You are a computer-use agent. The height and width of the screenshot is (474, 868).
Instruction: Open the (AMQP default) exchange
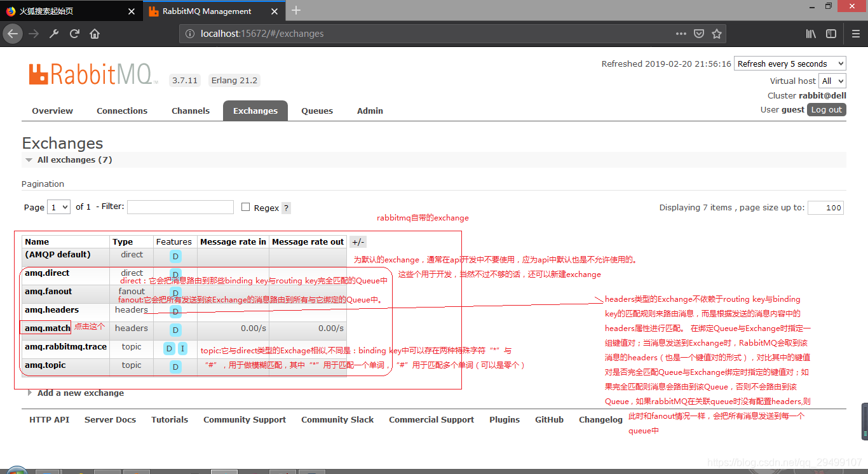(x=58, y=254)
